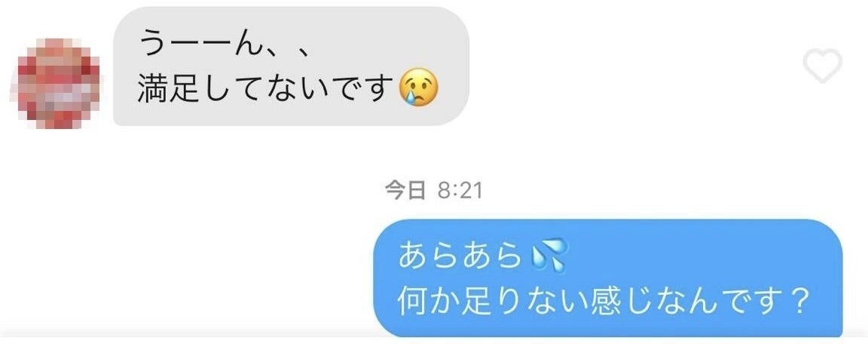Open the pixelated sender profile avatar
The image size is (868, 344).
(x=58, y=83)
